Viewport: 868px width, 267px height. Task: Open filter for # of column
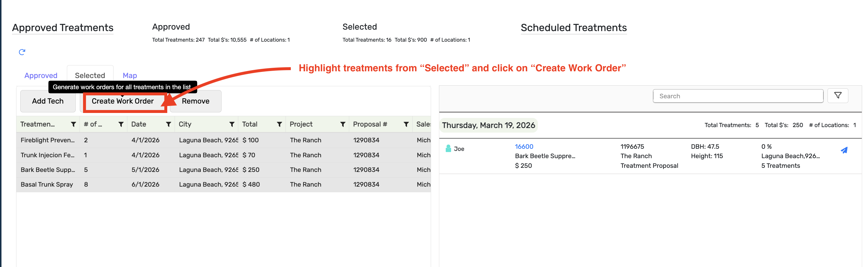[x=121, y=124]
